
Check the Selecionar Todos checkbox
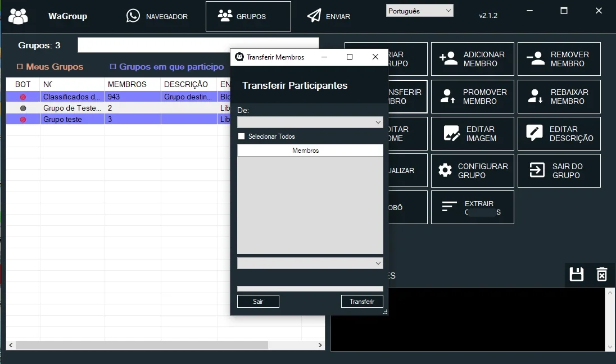(x=241, y=136)
